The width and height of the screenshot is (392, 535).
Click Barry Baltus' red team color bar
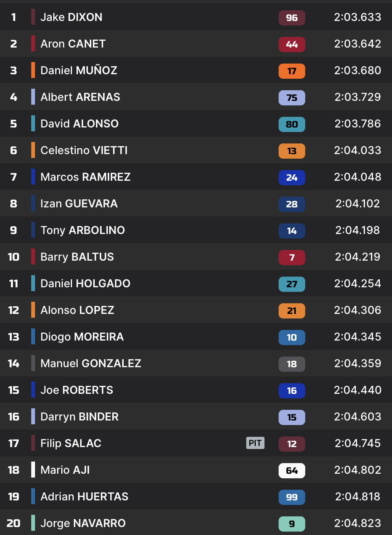click(x=33, y=256)
